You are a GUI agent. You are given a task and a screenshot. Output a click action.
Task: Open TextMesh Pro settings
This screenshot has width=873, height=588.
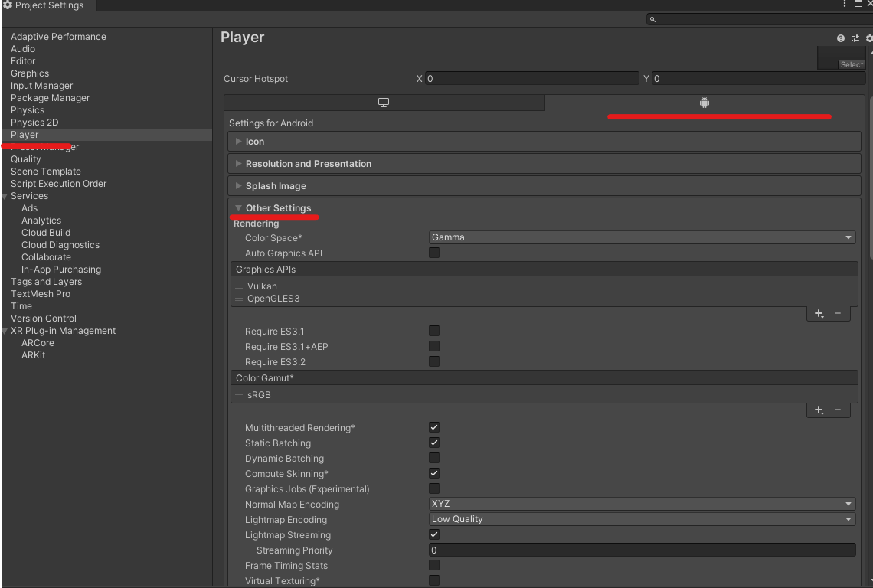(41, 294)
